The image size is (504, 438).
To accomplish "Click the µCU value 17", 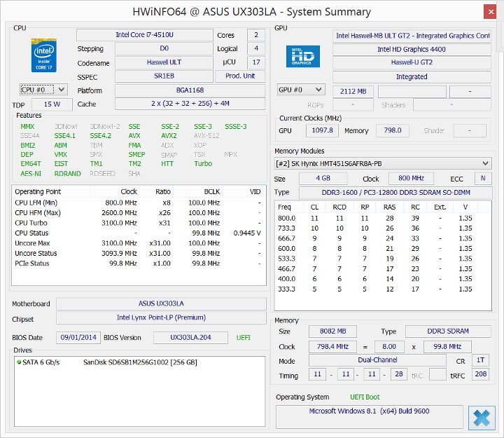I will coord(256,62).
